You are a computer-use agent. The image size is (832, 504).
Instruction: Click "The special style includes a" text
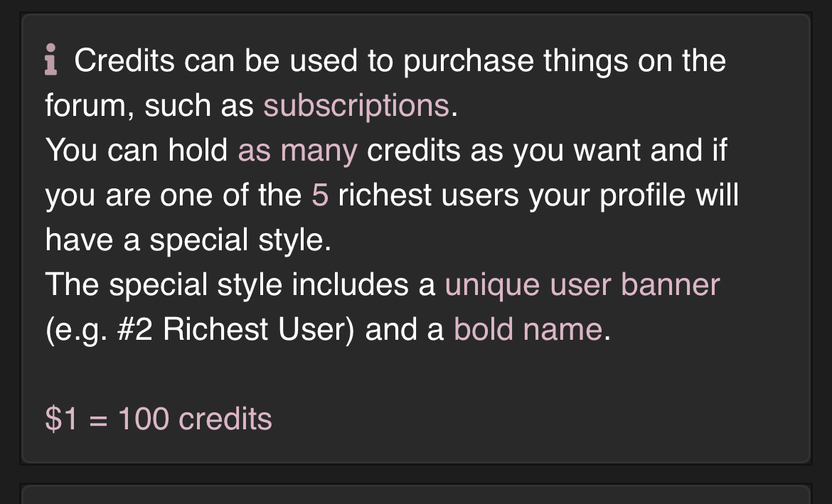240,285
